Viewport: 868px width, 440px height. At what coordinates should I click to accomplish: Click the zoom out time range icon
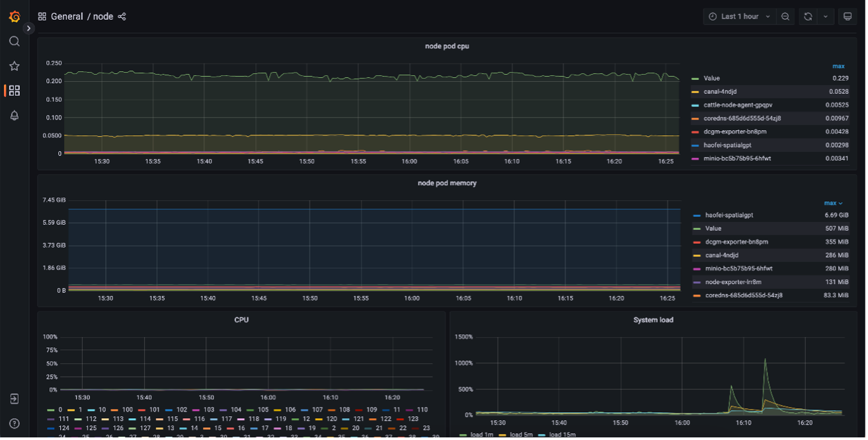(785, 17)
